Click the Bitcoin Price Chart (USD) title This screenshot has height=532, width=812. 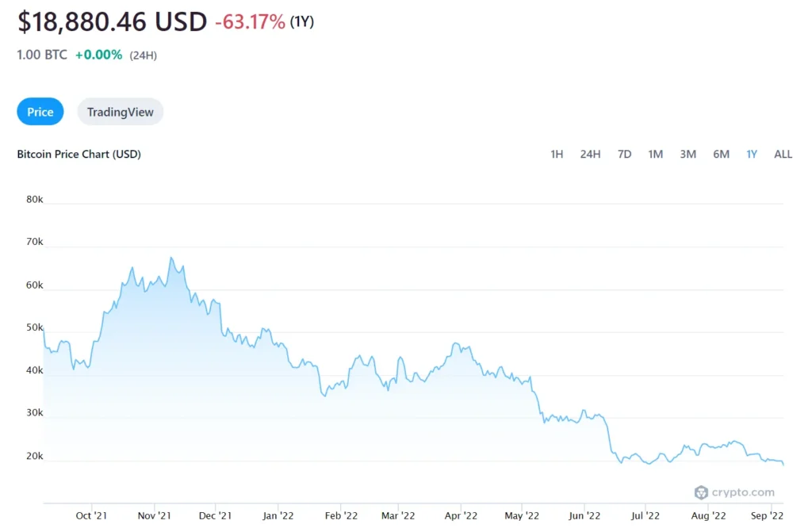tap(79, 154)
